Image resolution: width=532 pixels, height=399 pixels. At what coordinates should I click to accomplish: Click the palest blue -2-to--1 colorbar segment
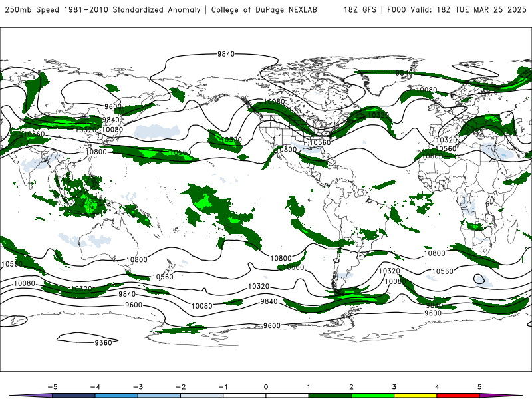click(202, 396)
